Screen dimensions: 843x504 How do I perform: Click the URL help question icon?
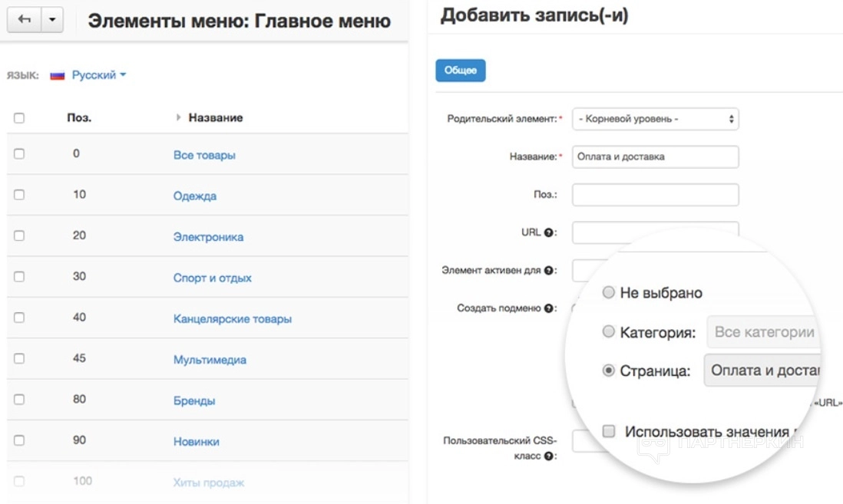tap(549, 232)
